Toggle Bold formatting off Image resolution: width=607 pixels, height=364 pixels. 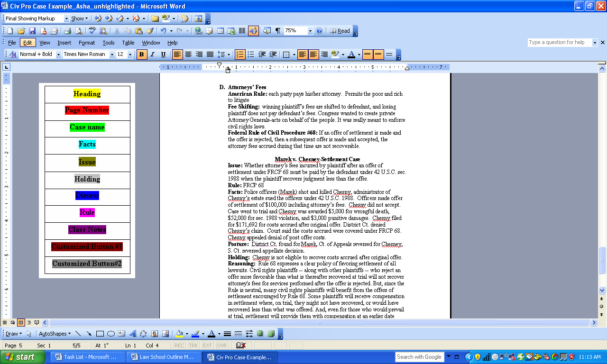(141, 55)
